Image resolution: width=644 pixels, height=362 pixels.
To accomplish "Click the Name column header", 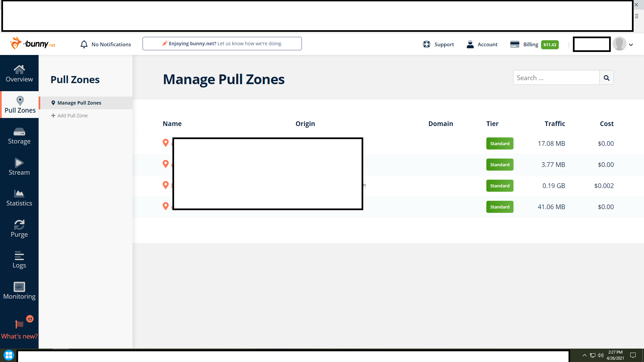I will pyautogui.click(x=172, y=124).
